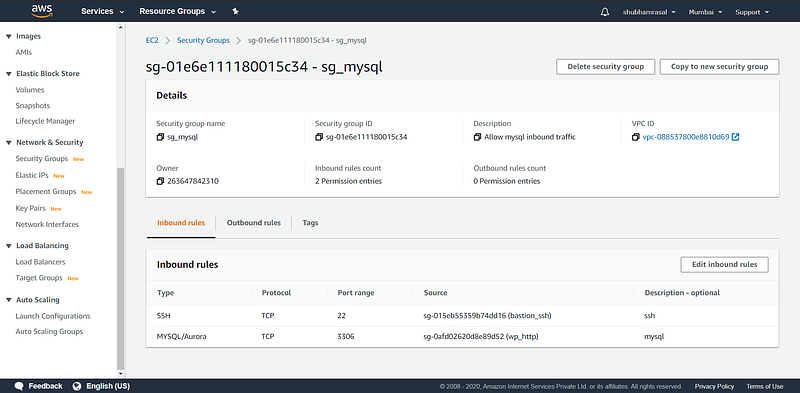Click the Port range column header

click(356, 293)
